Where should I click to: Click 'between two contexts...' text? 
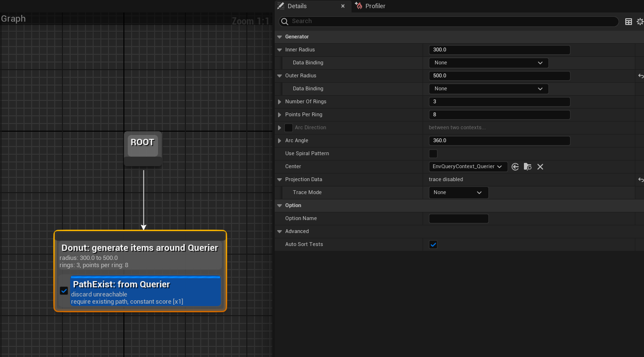457,128
